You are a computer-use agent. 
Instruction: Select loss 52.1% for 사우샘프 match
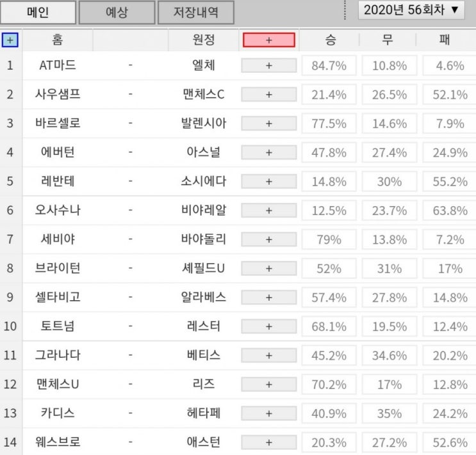(450, 95)
